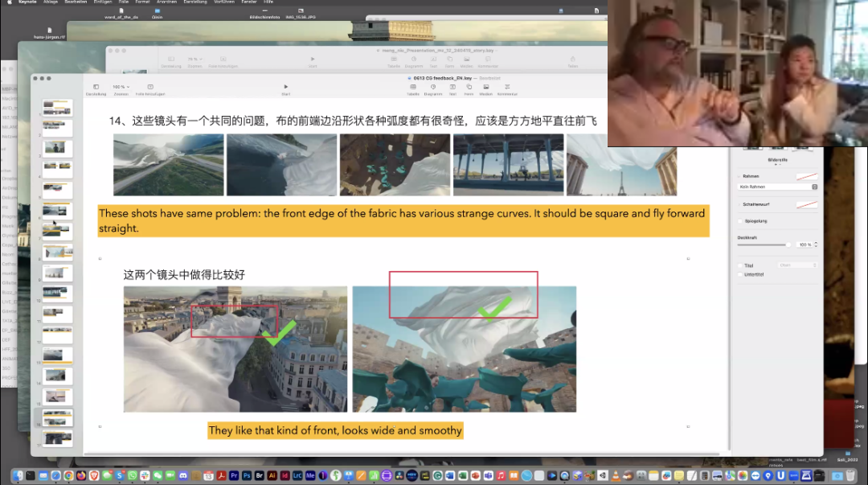The width and height of the screenshot is (868, 485).
Task: Open Adobe Illustrator from the Dock
Action: pyautogui.click(x=272, y=475)
